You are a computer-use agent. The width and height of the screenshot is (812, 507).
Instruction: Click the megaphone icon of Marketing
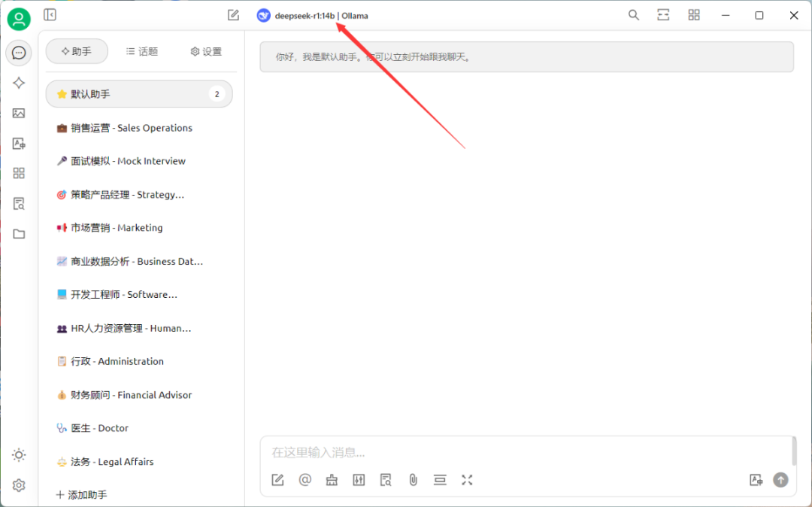point(62,228)
